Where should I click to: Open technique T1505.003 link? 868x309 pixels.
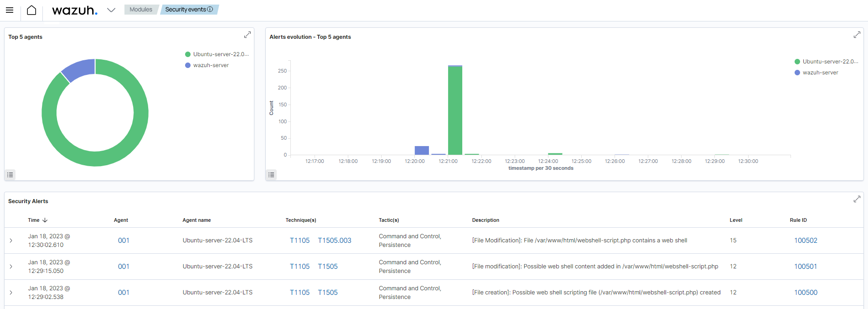pos(335,241)
